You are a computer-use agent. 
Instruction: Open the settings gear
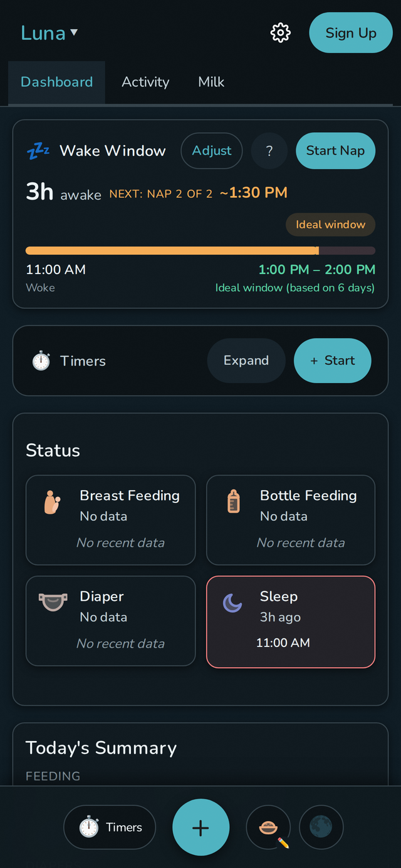(x=280, y=33)
